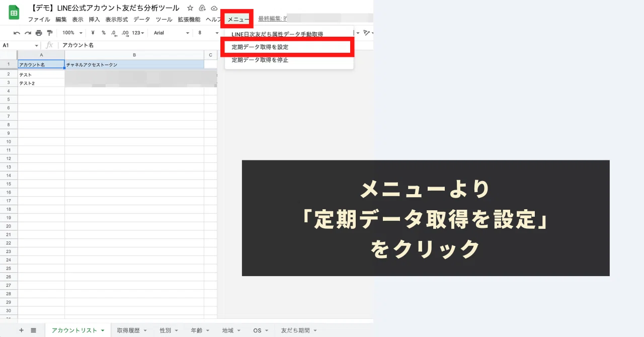The height and width of the screenshot is (337, 644).
Task: Click the select-all corner box
Action: (9, 55)
